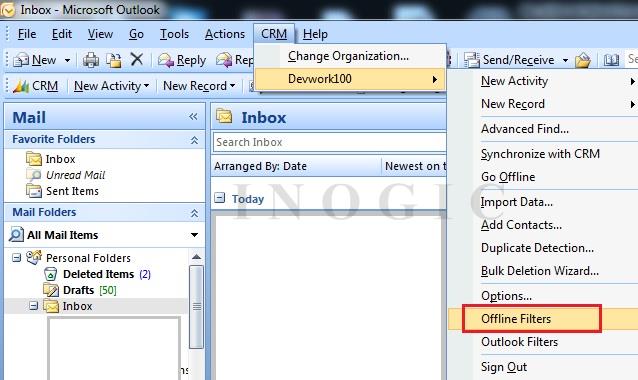This screenshot has height=380, width=638.
Task: Click the folder list scrollbar thumb
Action: point(197,307)
